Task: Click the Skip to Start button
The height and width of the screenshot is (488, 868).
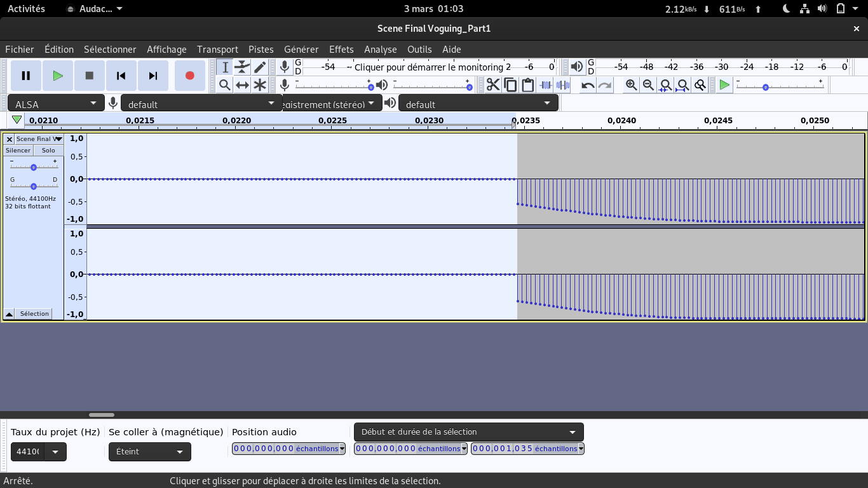Action: (x=121, y=76)
